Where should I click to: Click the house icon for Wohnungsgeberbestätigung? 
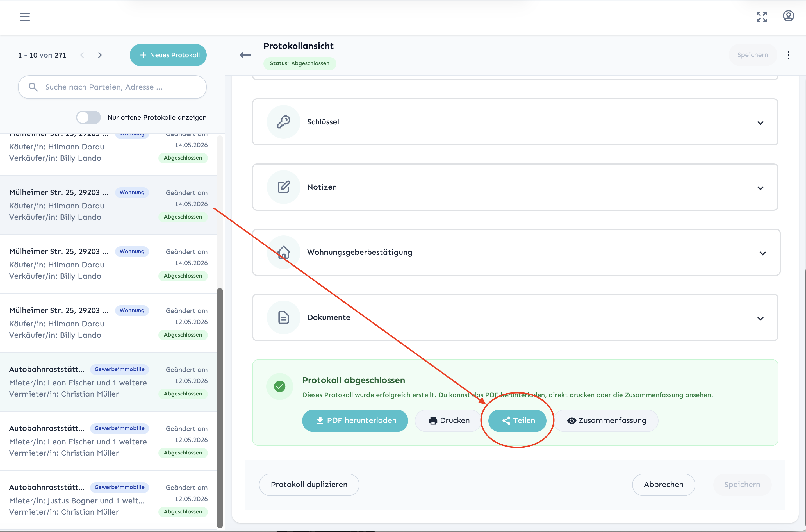284,252
